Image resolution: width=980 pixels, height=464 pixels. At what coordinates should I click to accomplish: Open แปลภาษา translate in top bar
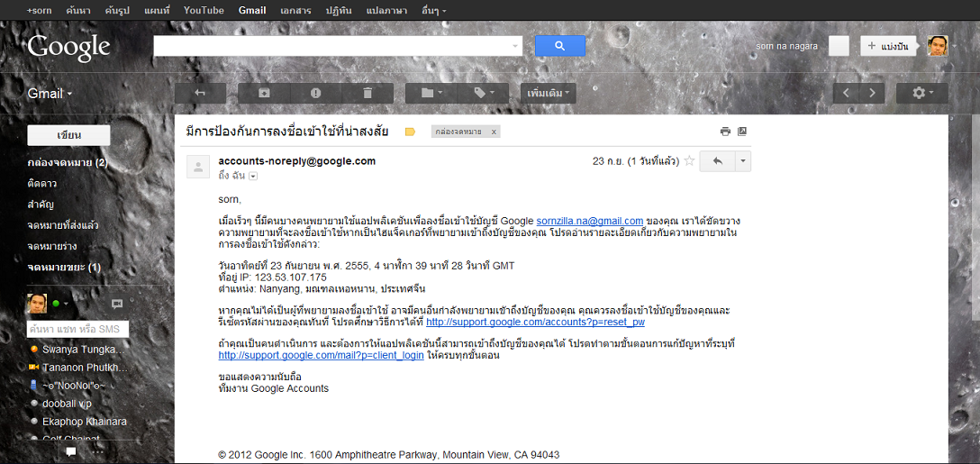tap(386, 10)
